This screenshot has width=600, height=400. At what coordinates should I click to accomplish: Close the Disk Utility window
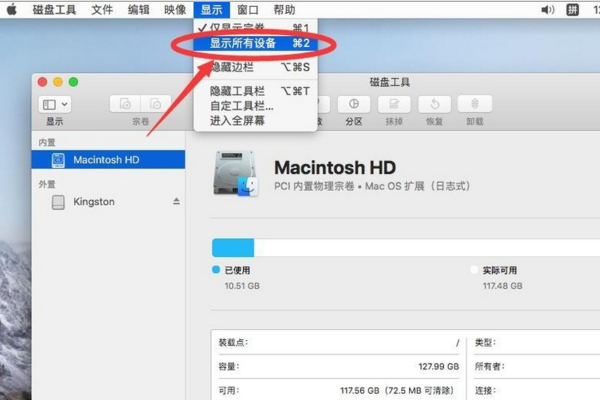[42, 82]
